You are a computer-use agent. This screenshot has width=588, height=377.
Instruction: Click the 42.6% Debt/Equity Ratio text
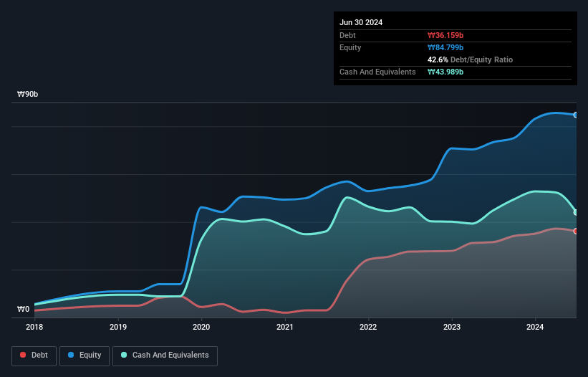point(471,59)
